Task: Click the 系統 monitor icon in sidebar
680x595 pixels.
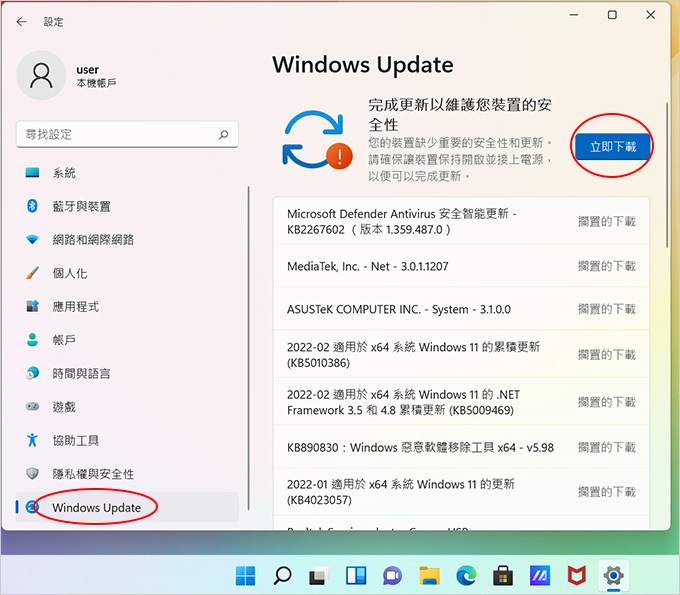Action: pyautogui.click(x=33, y=173)
